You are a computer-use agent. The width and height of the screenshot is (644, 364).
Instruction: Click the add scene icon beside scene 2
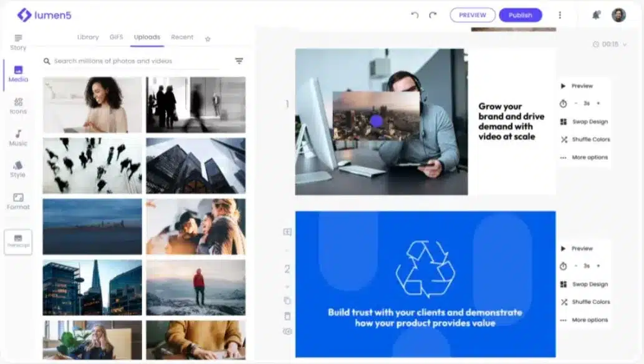pos(287,232)
